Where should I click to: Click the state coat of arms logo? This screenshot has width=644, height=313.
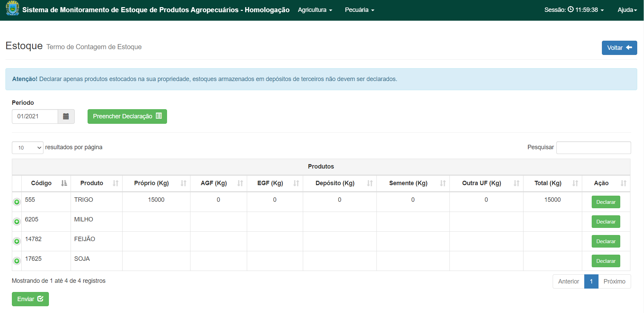point(13,8)
